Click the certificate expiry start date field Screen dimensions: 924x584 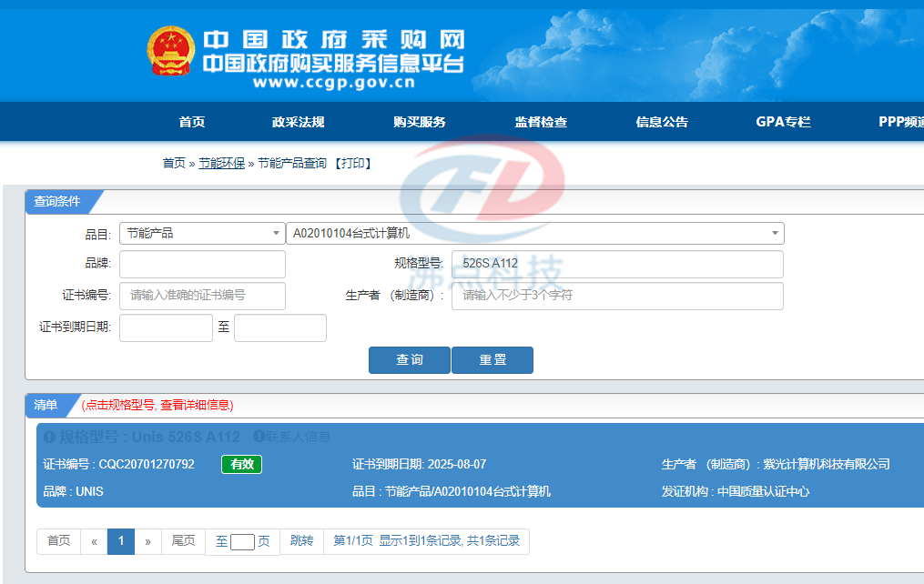pyautogui.click(x=167, y=327)
